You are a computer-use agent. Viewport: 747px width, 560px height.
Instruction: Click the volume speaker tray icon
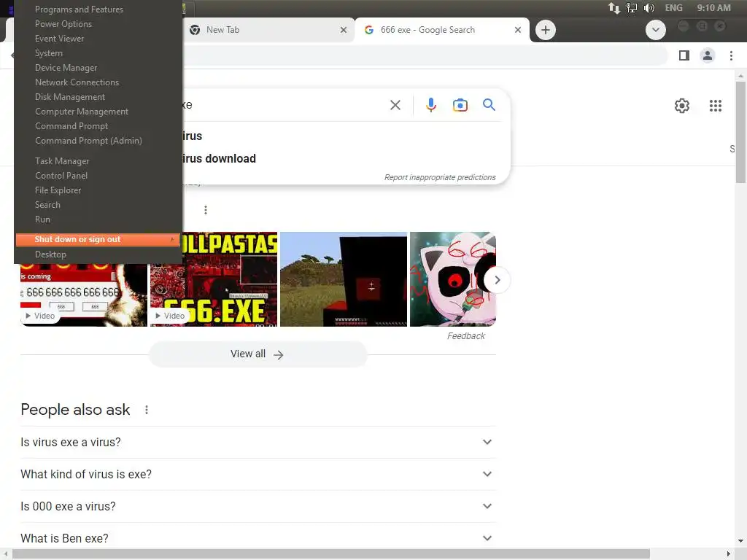[649, 7]
